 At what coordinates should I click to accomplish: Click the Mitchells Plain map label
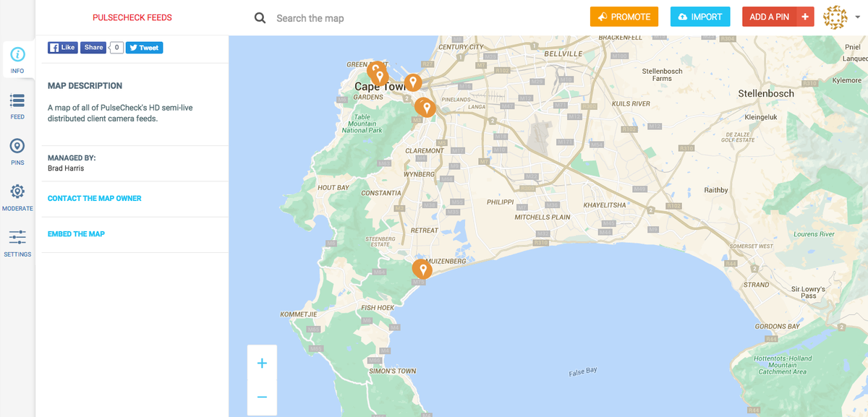click(x=542, y=217)
